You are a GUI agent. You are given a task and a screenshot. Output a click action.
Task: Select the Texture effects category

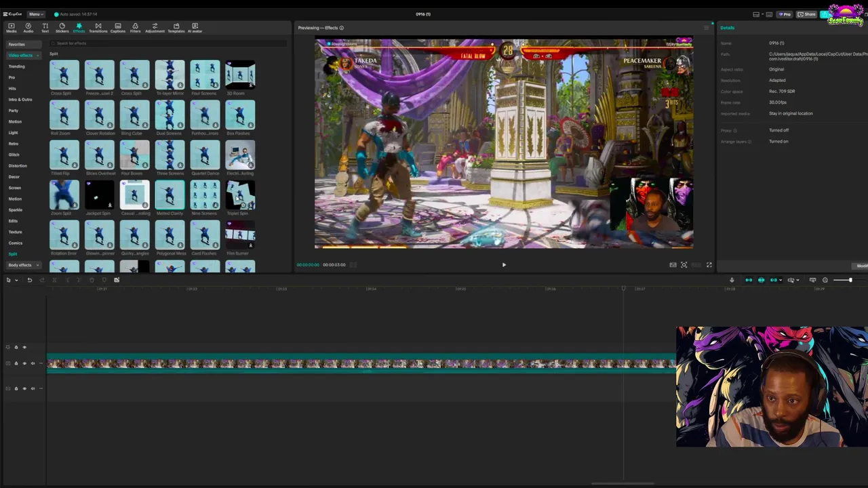coord(15,232)
